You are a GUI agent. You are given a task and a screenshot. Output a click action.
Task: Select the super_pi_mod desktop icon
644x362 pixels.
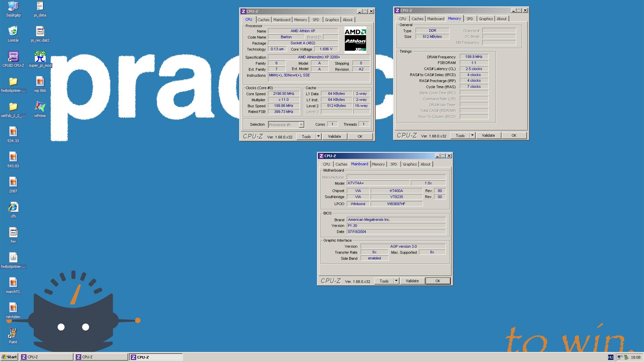click(x=40, y=59)
